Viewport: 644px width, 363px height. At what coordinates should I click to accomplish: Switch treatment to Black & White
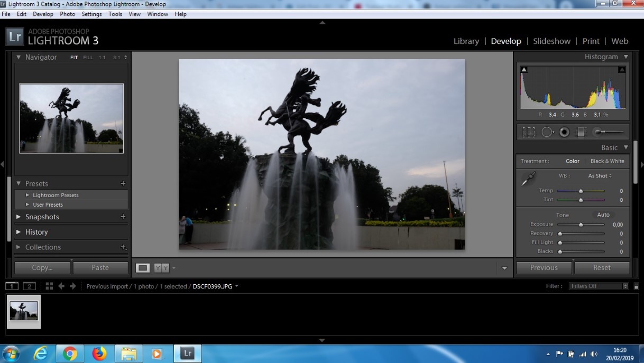tap(607, 161)
